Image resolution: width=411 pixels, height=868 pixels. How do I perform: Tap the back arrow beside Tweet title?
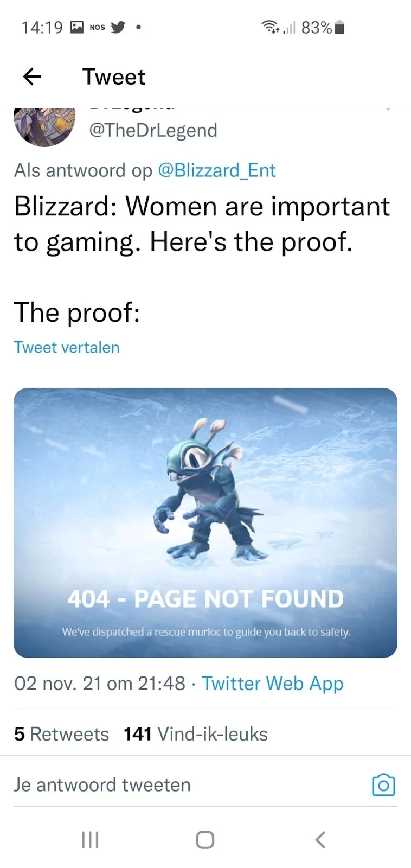[x=32, y=77]
